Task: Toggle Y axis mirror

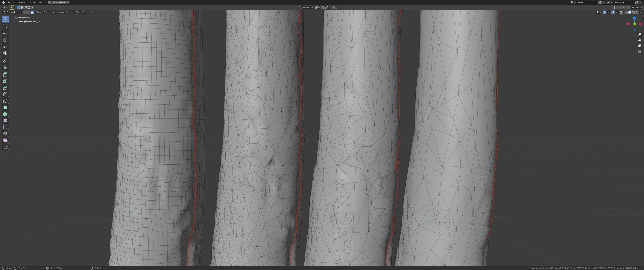Action: click(x=620, y=7)
